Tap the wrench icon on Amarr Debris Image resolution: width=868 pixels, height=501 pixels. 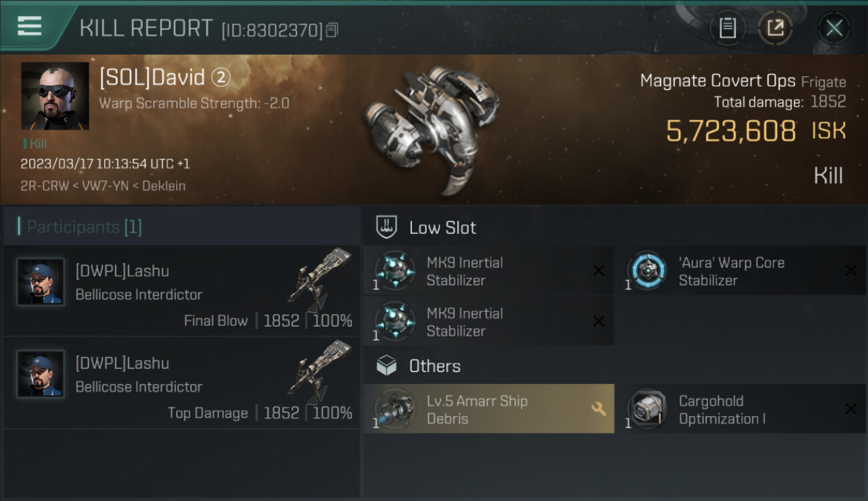point(598,409)
